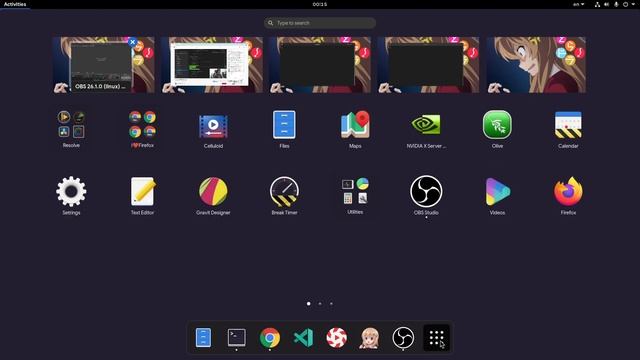This screenshot has width=640, height=360.
Task: Open the folder containing Chrome icons
Action: coord(142,129)
